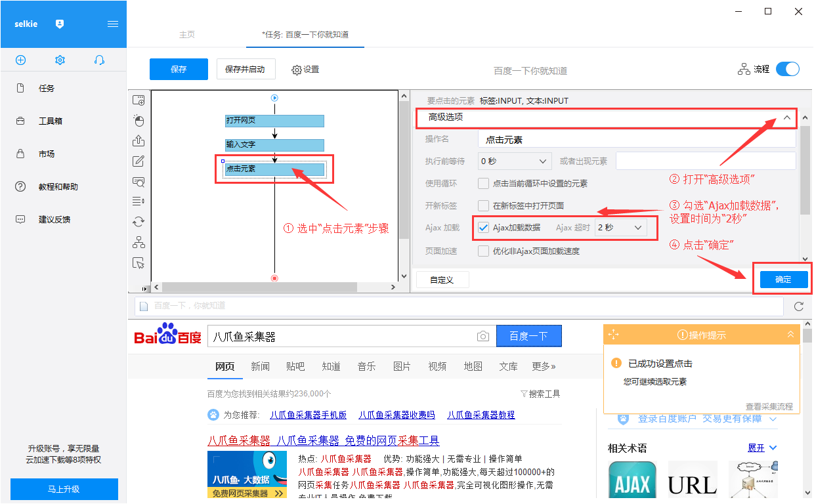Click the 操作名 input field
This screenshot has width=814, height=504.
(x=637, y=139)
